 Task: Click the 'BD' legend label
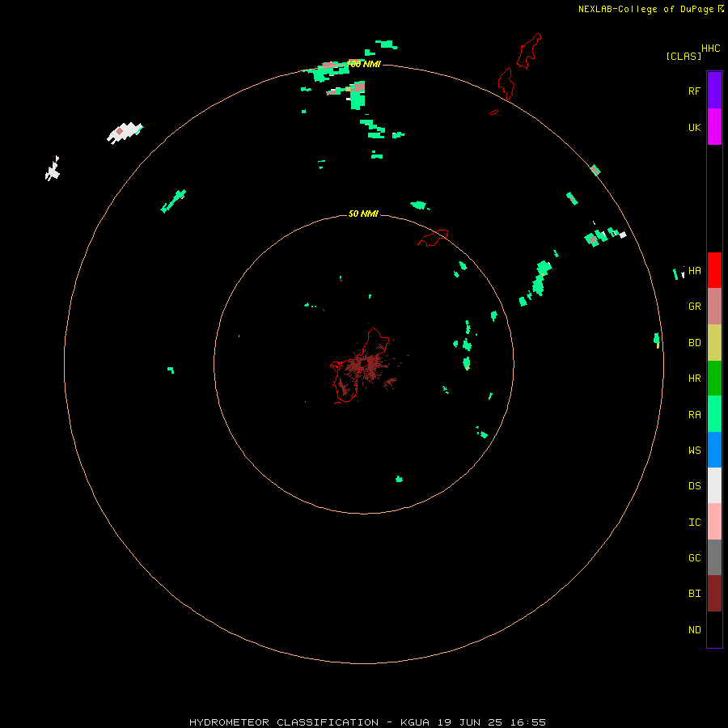[x=694, y=343]
